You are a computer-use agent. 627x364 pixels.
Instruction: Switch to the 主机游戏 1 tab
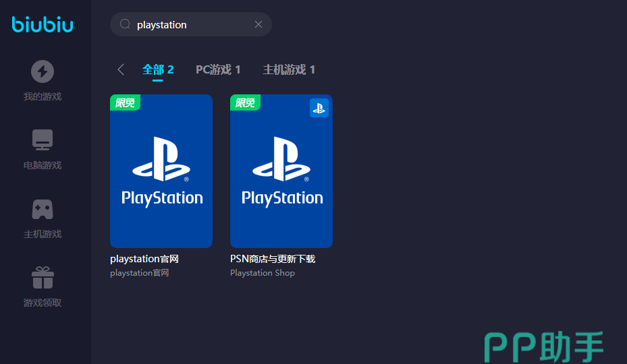pos(289,69)
